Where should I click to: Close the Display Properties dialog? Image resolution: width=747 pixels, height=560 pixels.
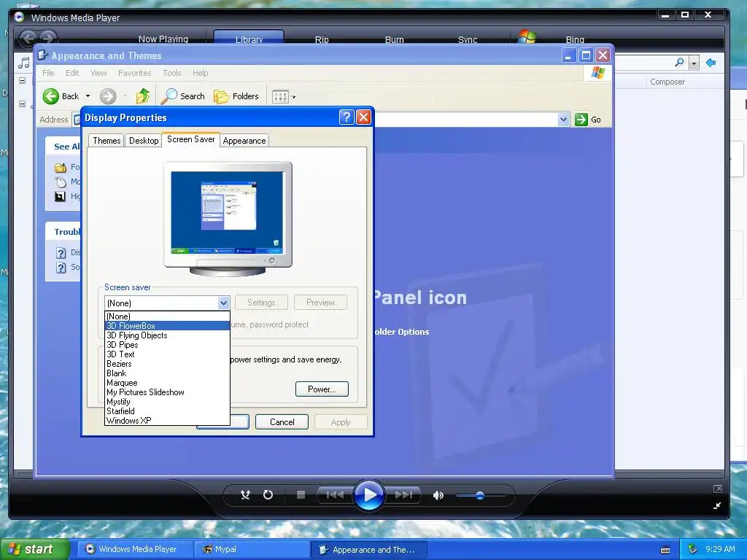[363, 117]
